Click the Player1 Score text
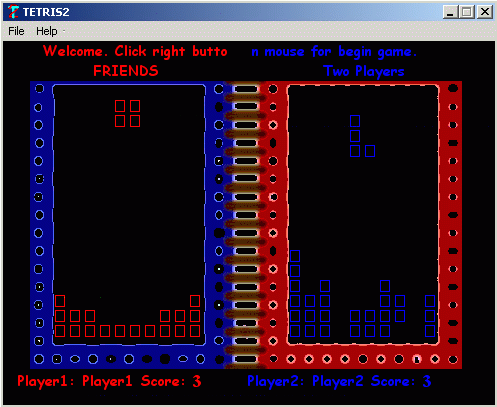Viewport: 497px width, 407px height. point(109,381)
